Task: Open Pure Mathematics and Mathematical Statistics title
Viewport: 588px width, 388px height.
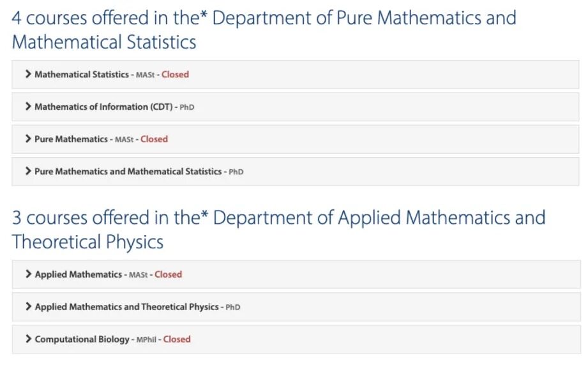Action: click(128, 171)
